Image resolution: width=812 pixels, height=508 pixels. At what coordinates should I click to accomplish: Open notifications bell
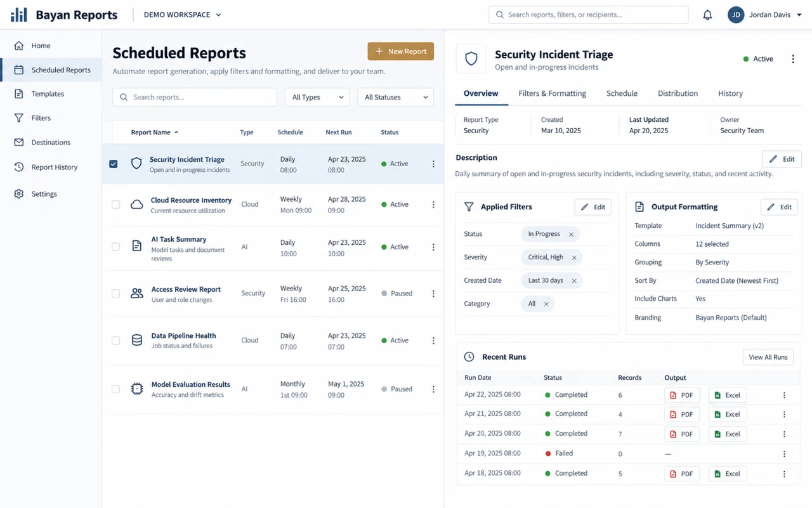coord(707,15)
